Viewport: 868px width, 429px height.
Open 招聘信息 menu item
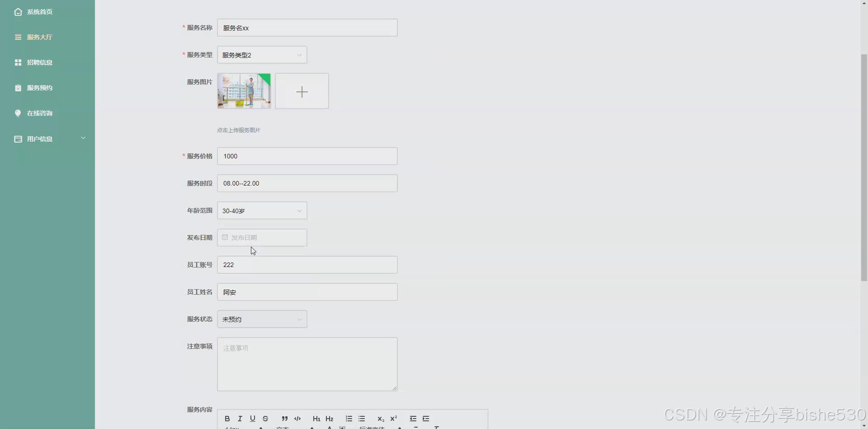pyautogui.click(x=47, y=62)
